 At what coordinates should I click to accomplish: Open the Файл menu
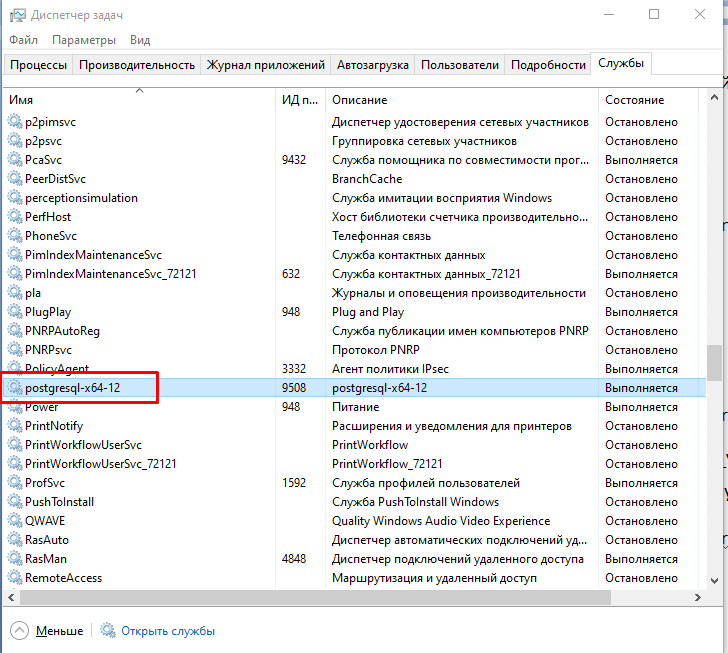point(24,40)
